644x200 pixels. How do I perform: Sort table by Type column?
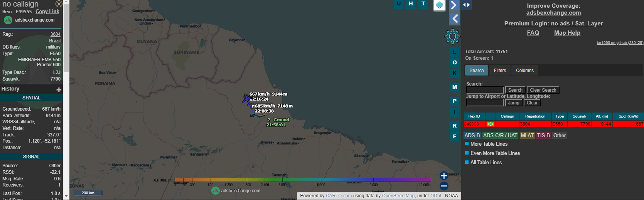coord(560,116)
